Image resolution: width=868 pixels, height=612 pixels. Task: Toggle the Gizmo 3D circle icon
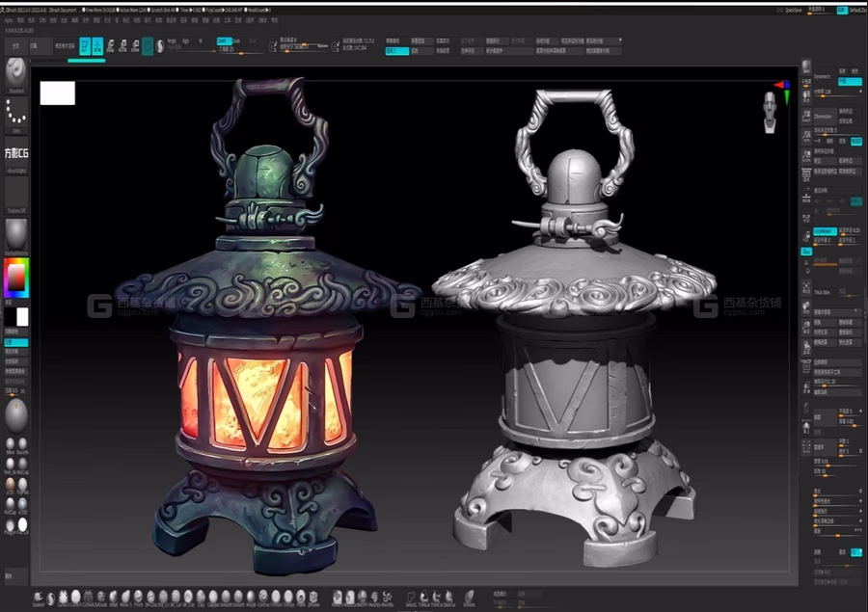pos(148,46)
